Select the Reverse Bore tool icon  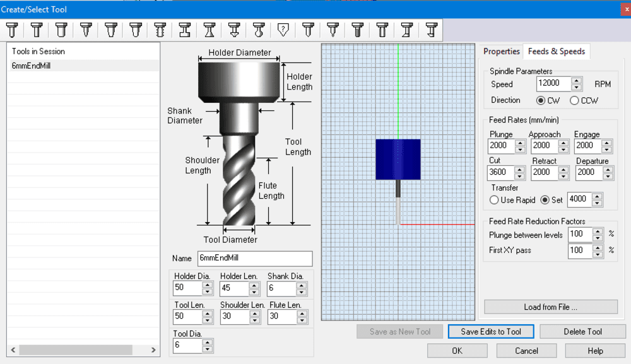(432, 30)
